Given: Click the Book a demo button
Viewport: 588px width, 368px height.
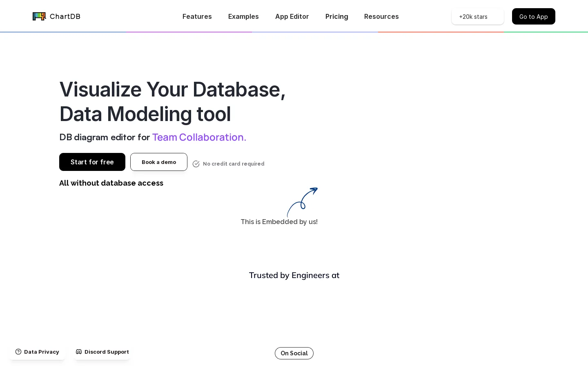Looking at the screenshot, I should click(159, 162).
